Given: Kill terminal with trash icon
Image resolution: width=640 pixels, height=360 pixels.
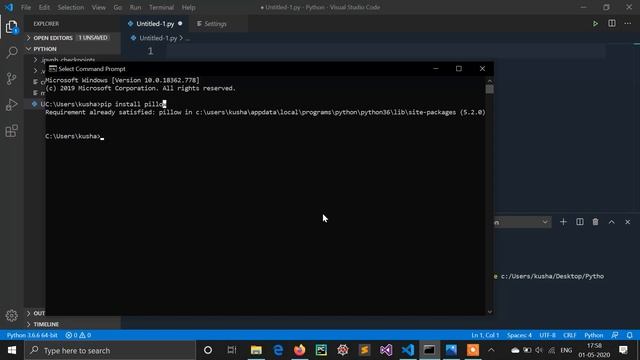Looking at the screenshot, I should click(x=596, y=222).
